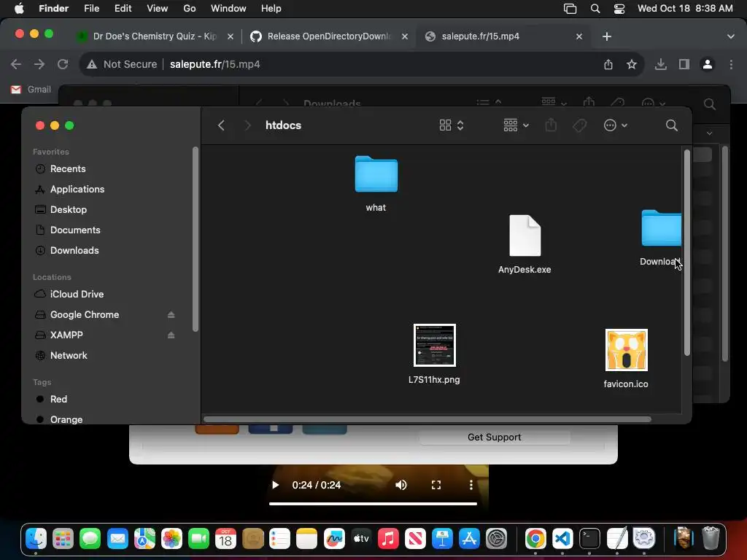Image resolution: width=747 pixels, height=560 pixels.
Task: Open Control Center in menu bar
Action: pyautogui.click(x=619, y=9)
